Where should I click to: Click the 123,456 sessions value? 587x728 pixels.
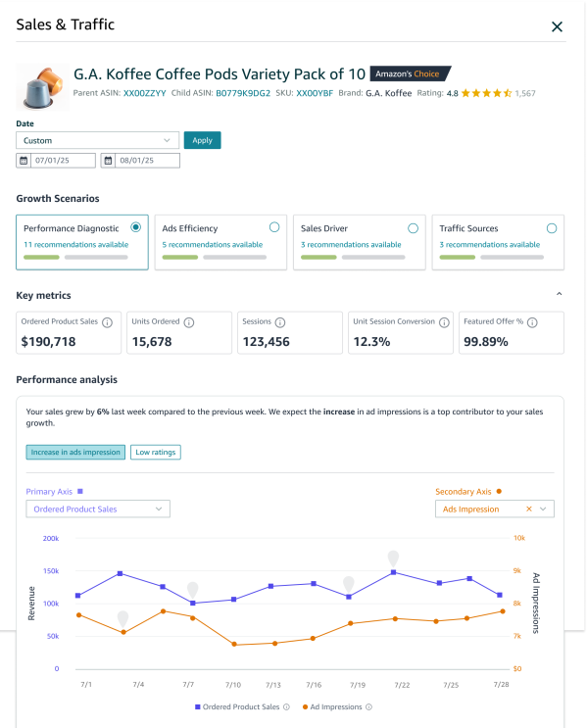[267, 342]
